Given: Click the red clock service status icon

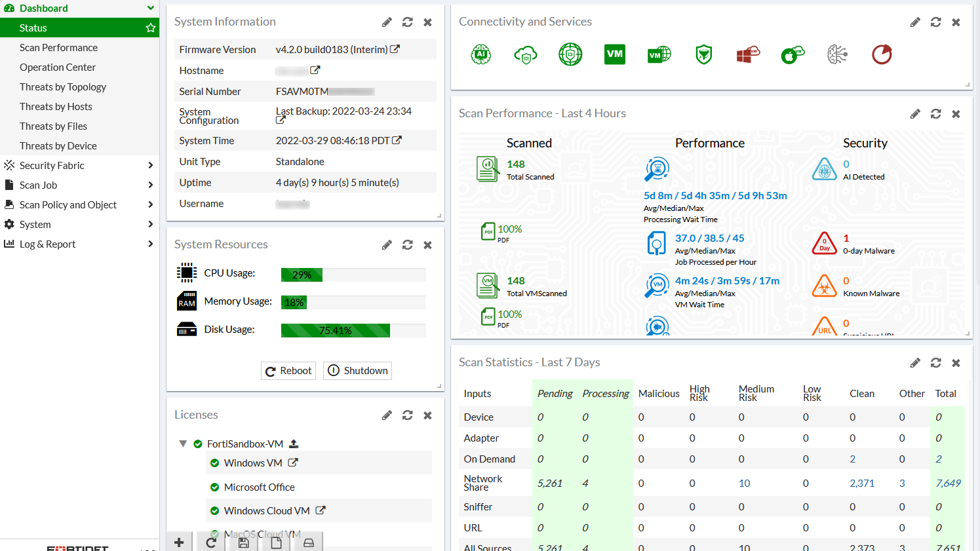Looking at the screenshot, I should tap(882, 54).
